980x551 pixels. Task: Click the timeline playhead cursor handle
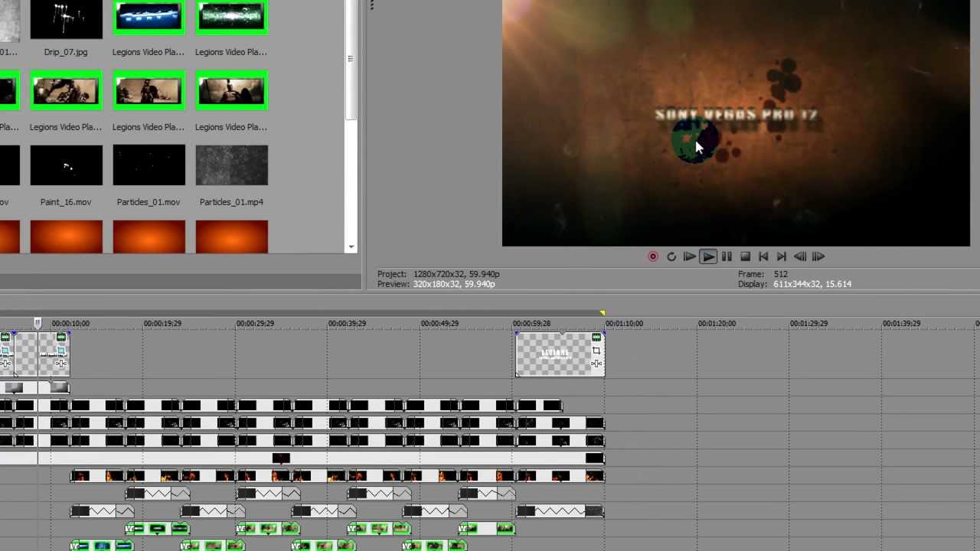(x=38, y=323)
